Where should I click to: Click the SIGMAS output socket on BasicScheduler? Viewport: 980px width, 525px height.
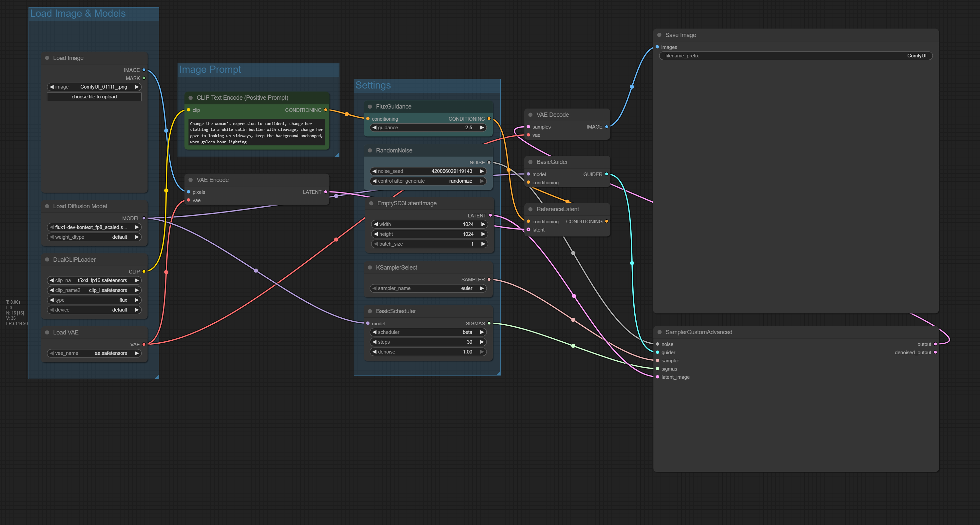(x=489, y=323)
